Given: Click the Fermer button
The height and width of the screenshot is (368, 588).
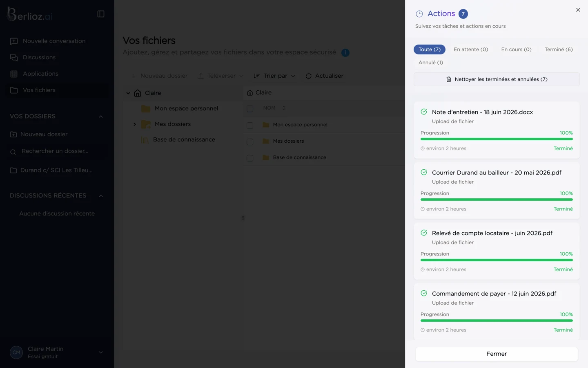Looking at the screenshot, I should coord(497,354).
